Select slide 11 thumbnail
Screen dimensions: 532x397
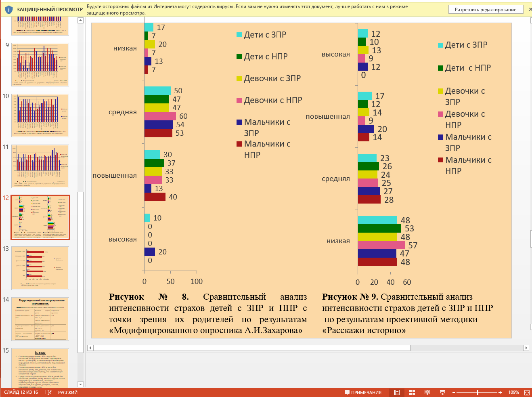point(40,166)
